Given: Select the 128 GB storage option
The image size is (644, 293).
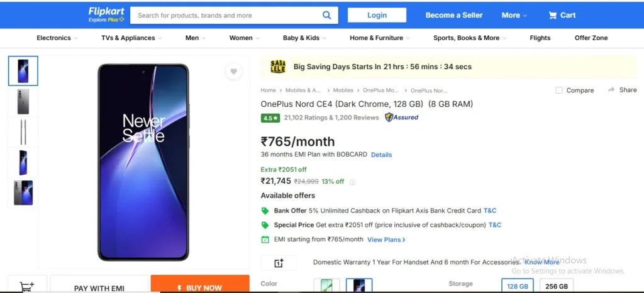Looking at the screenshot, I should click(x=518, y=285).
